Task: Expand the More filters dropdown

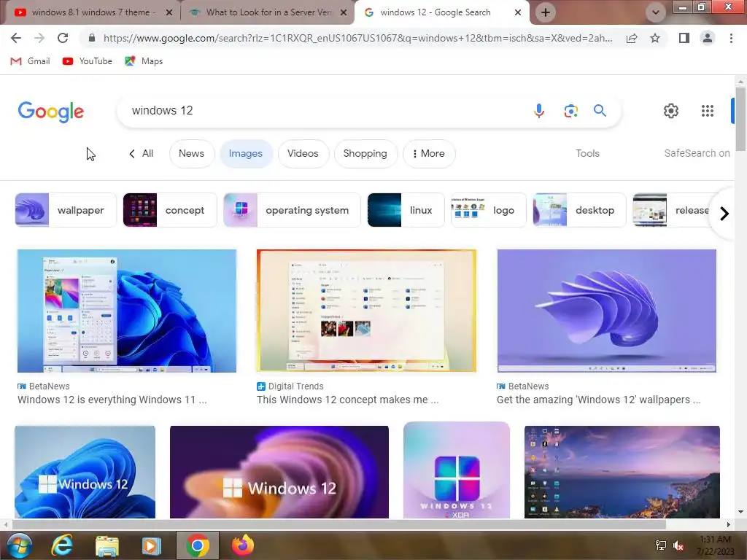Action: pos(429,153)
